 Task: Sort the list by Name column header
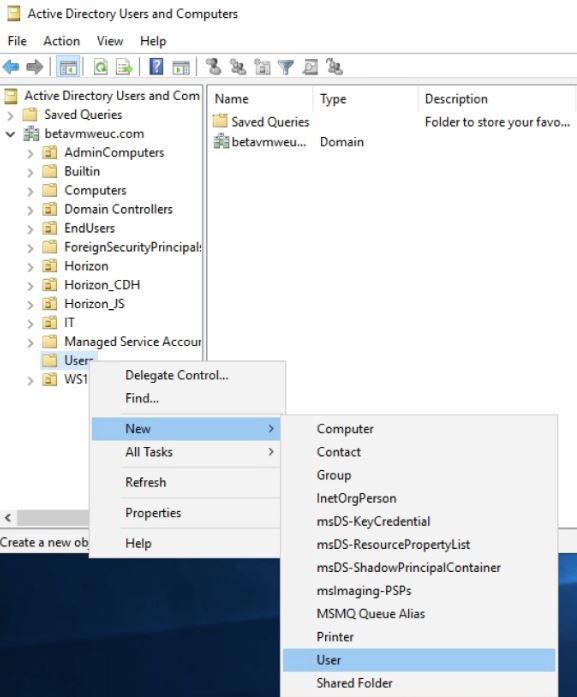pos(261,99)
